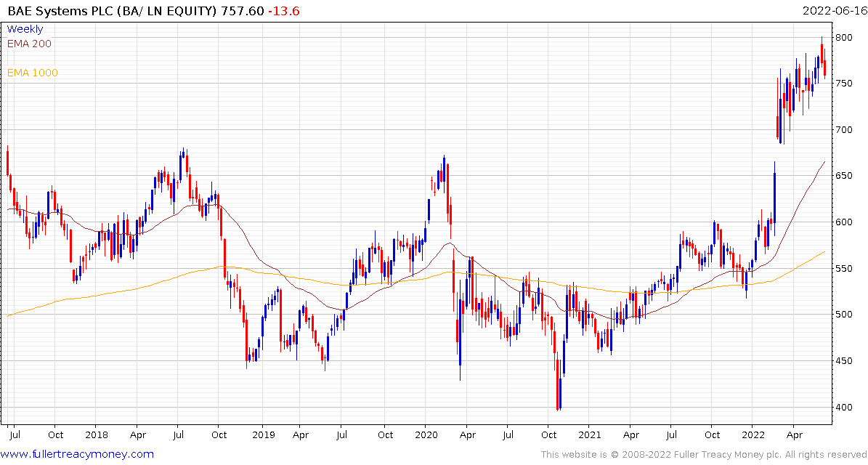The height and width of the screenshot is (465, 868).
Task: Select the EMA 200 legend label
Action: coord(29,44)
